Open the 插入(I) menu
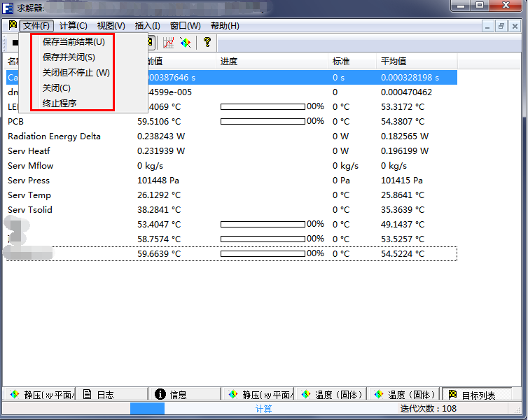 coord(147,26)
